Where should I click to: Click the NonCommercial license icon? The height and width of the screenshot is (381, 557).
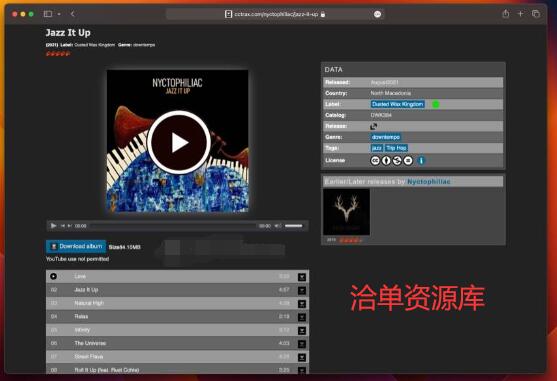tap(397, 160)
